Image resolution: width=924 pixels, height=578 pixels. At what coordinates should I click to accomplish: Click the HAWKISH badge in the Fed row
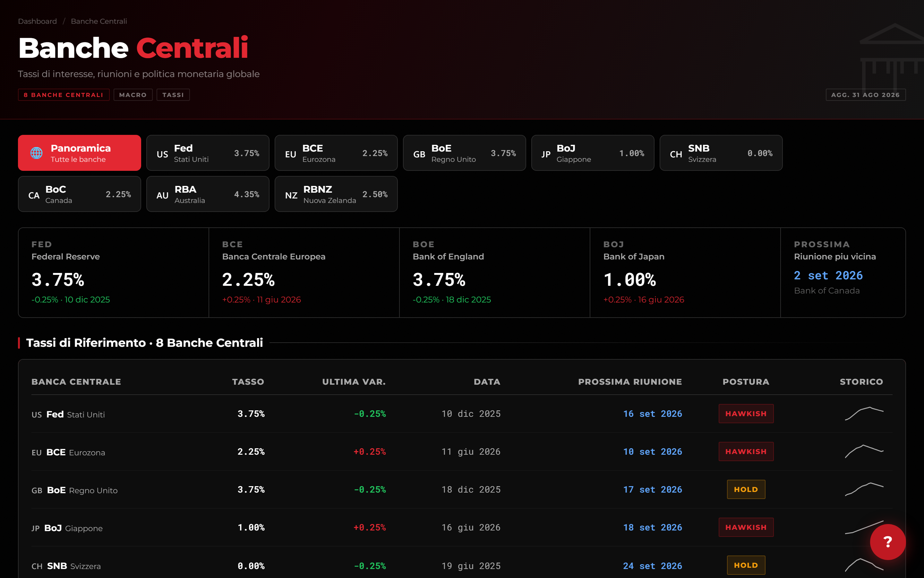[x=746, y=414]
